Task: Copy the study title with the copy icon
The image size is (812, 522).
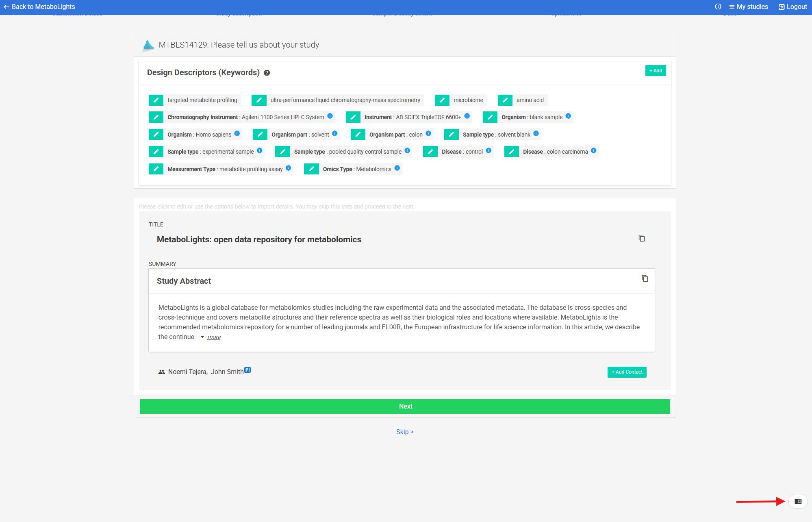Action: tap(642, 238)
